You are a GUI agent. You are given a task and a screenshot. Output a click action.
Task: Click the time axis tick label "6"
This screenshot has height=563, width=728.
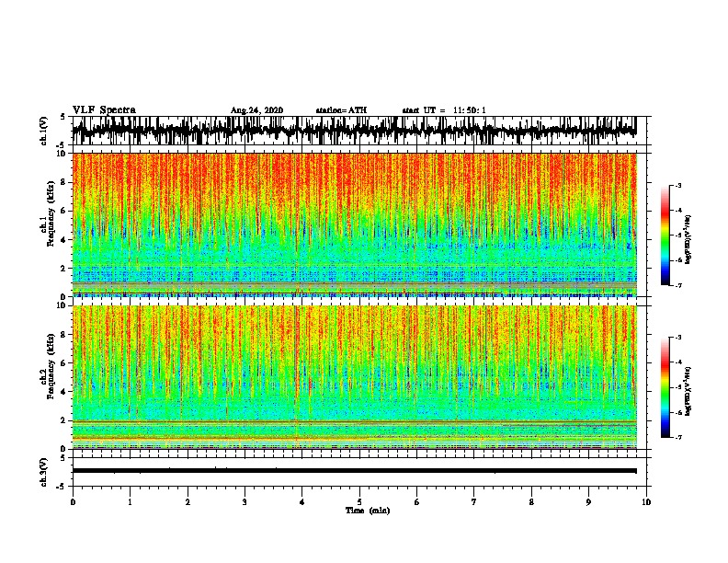tap(417, 502)
